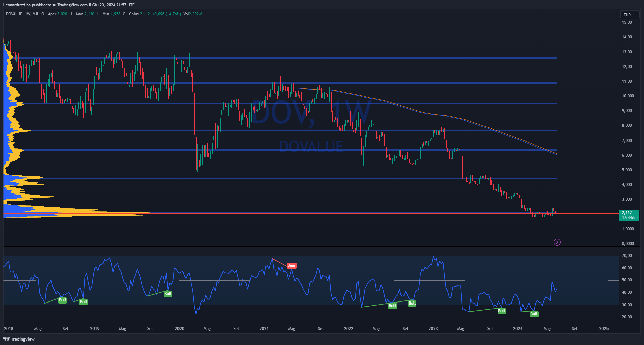Viewport: 644px width, 345px height.
Task: Click the 5,000 price axis label
Action: pyautogui.click(x=627, y=170)
